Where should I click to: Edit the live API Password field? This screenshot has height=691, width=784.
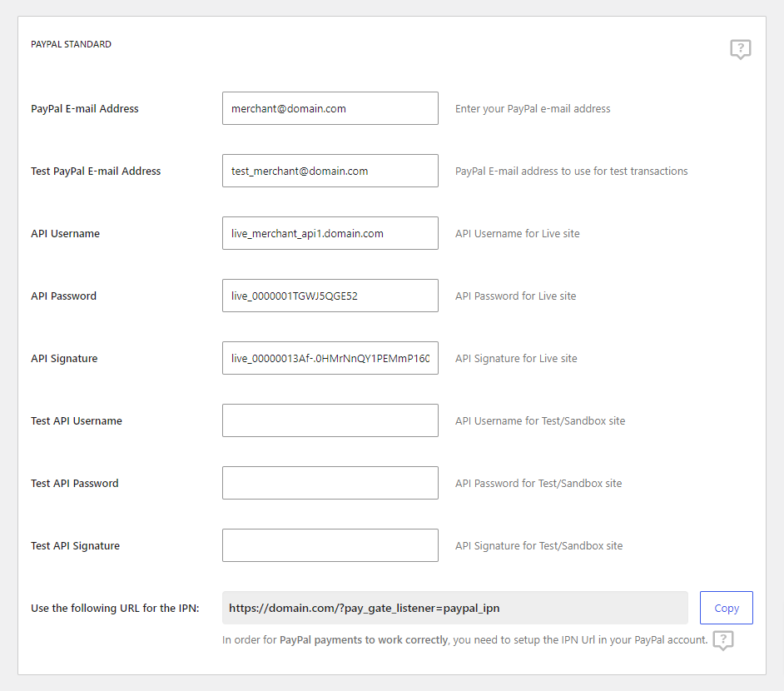(x=330, y=296)
